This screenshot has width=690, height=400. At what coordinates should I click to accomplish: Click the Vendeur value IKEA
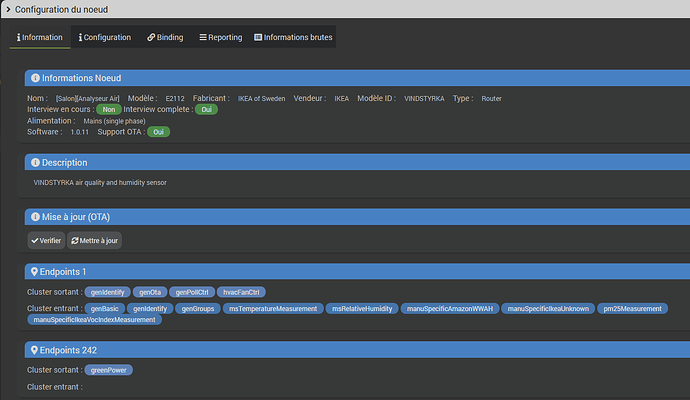(341, 99)
